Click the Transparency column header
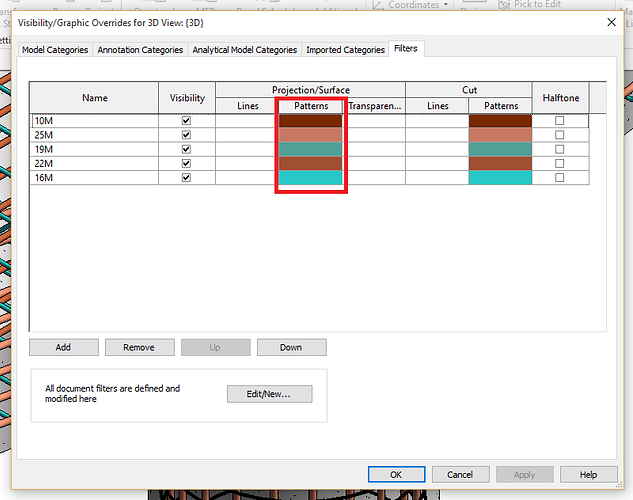The width and height of the screenshot is (633, 500). [375, 106]
